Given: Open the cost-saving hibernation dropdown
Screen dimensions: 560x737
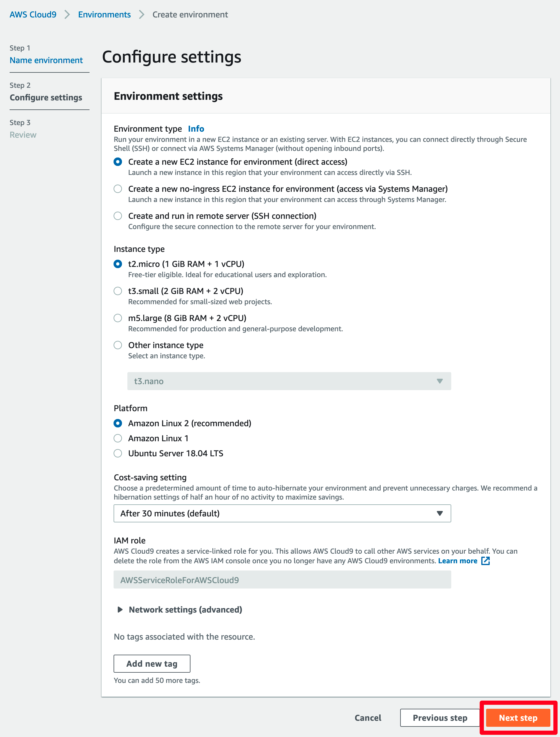Looking at the screenshot, I should pyautogui.click(x=282, y=514).
